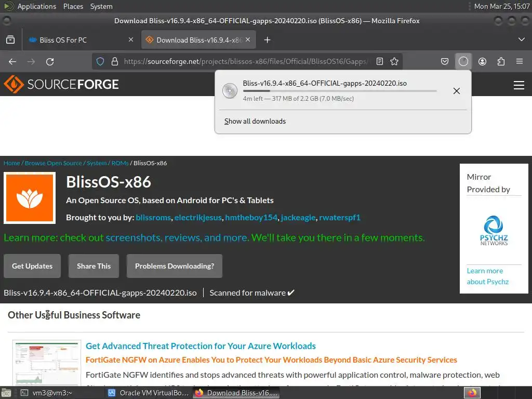532x399 pixels.
Task: Open the Places menu
Action: [73, 6]
